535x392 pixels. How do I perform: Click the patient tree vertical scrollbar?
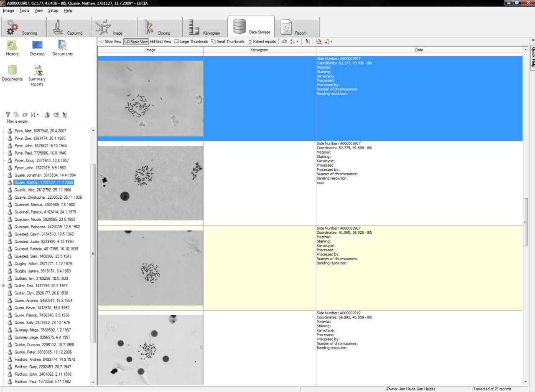pos(93,253)
